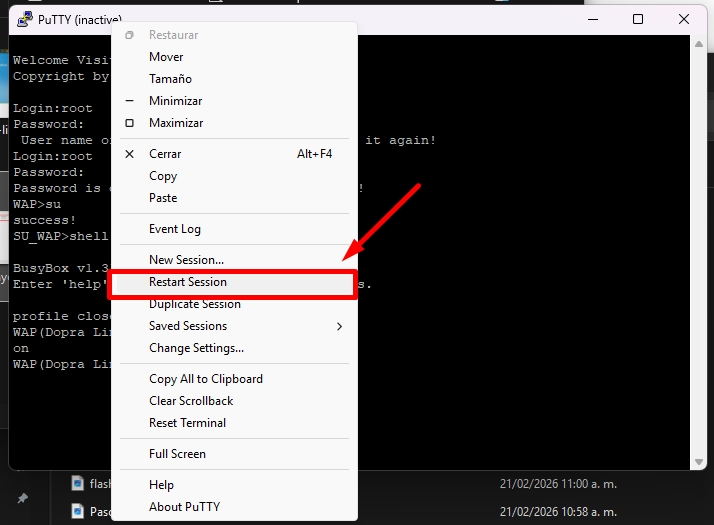Click the Maximizar square icon in menu
714x525 pixels.
pyautogui.click(x=129, y=123)
